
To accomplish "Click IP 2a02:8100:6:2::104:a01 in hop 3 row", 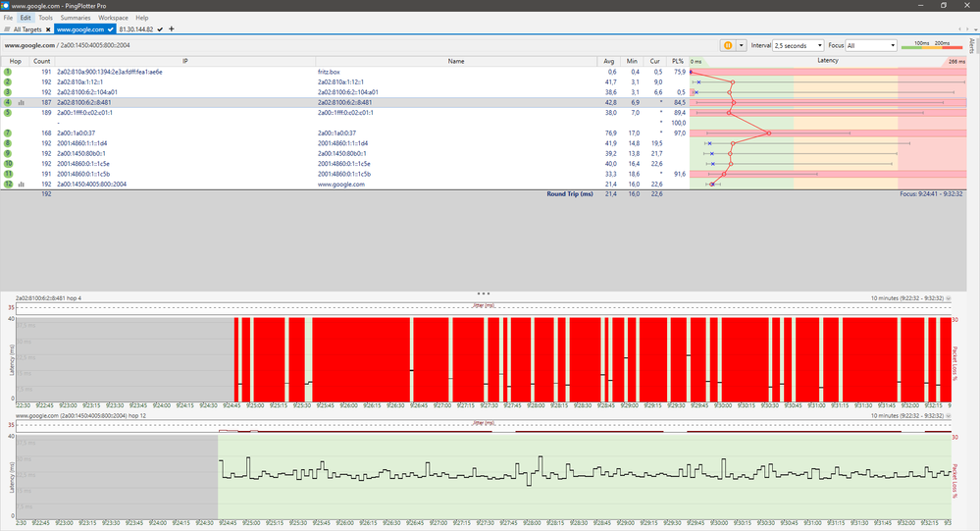I will pos(87,92).
